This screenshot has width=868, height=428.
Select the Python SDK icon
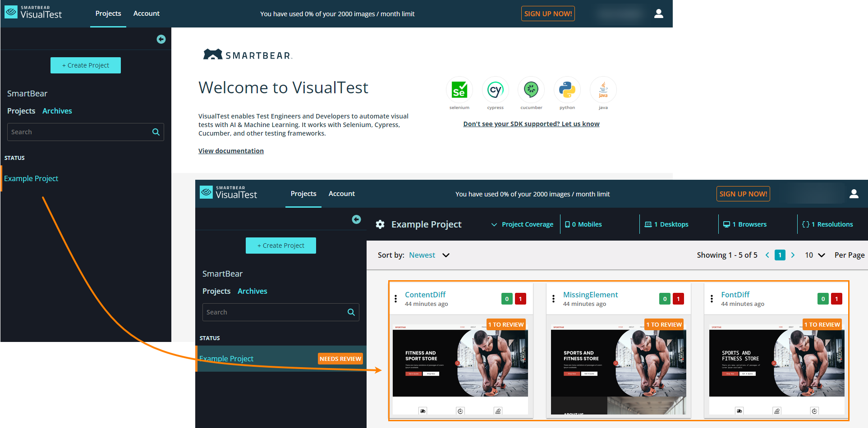[567, 90]
